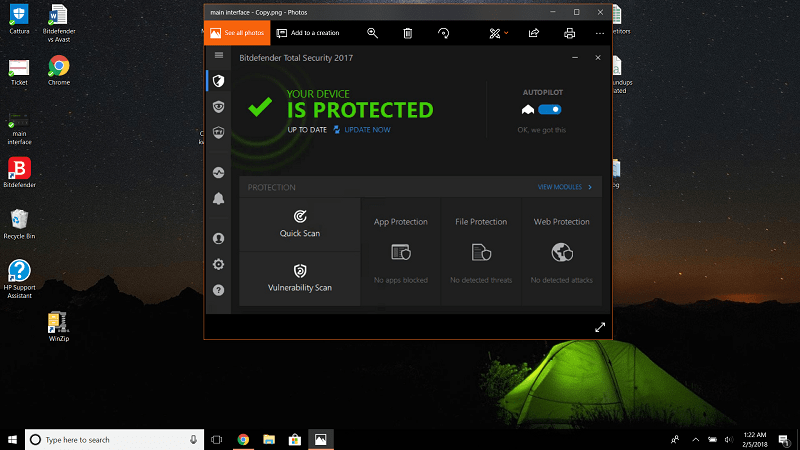The width and height of the screenshot is (800, 450).
Task: Expand the VIEW MODULES chevron arrow
Action: 590,187
